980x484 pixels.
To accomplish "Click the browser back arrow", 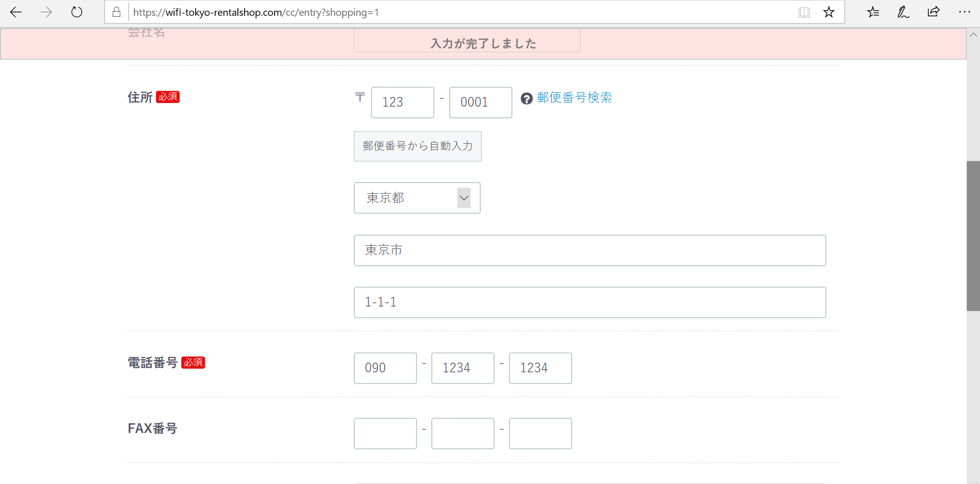I will (x=16, y=12).
